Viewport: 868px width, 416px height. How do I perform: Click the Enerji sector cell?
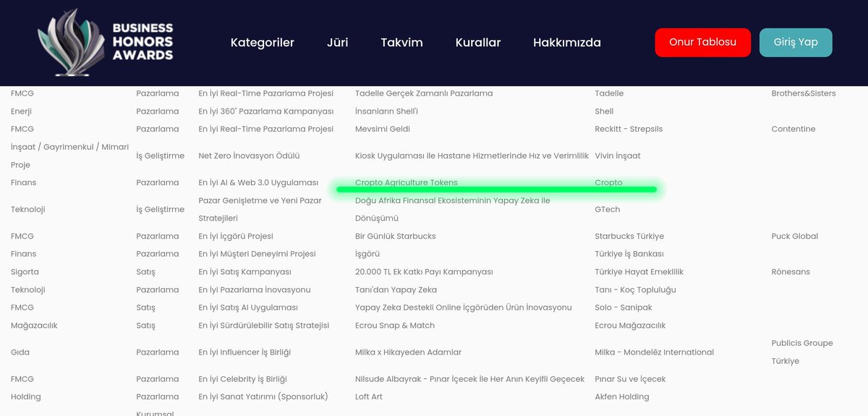21,111
